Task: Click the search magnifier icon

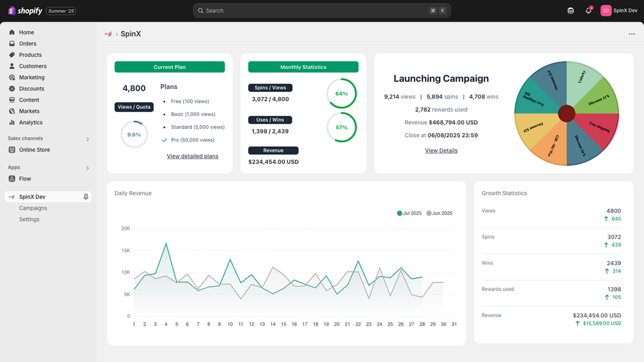Action: (x=200, y=11)
